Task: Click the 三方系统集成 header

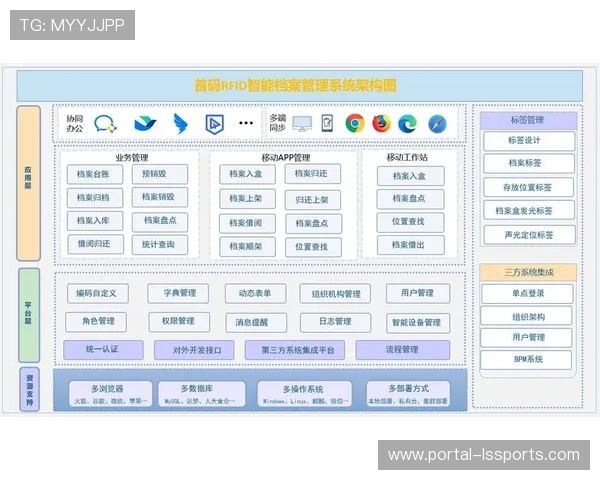Action: point(528,272)
